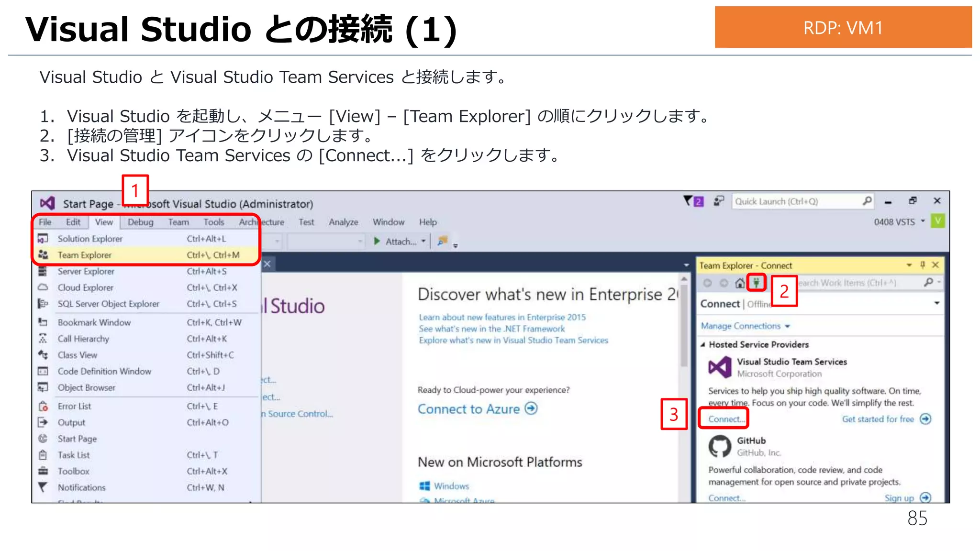Open Task List from the menu
The height and width of the screenshot is (551, 980).
click(x=146, y=455)
